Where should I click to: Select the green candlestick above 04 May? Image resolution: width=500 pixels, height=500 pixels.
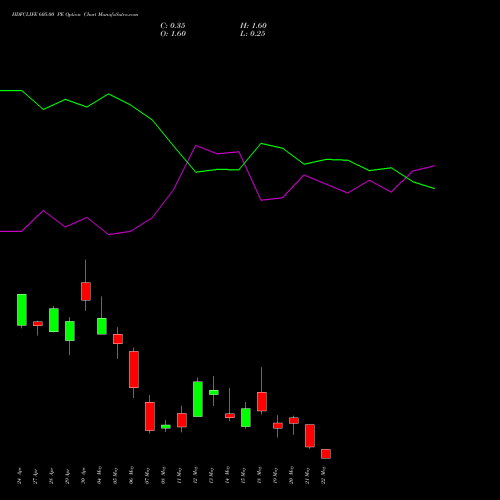(102, 326)
